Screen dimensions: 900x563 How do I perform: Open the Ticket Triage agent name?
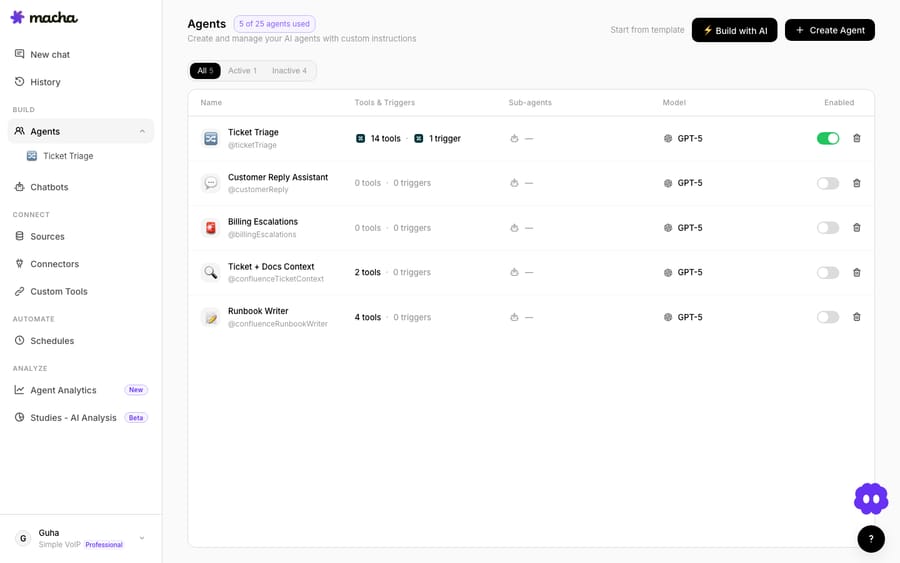253,132
